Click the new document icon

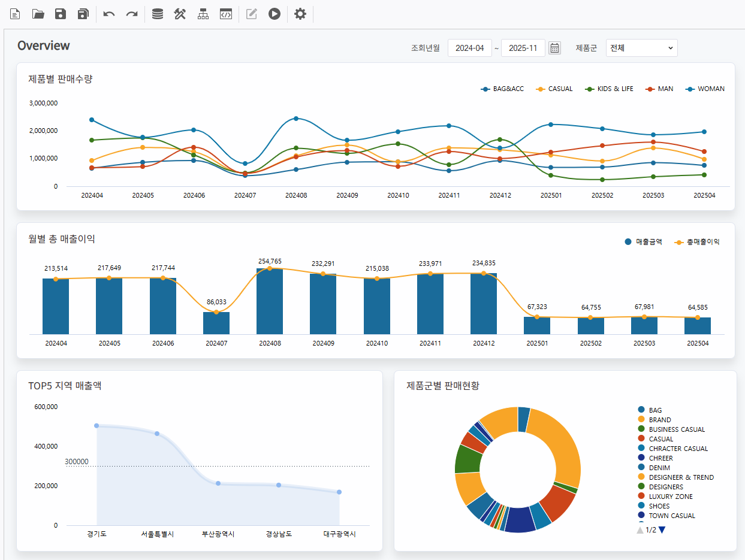click(15, 14)
